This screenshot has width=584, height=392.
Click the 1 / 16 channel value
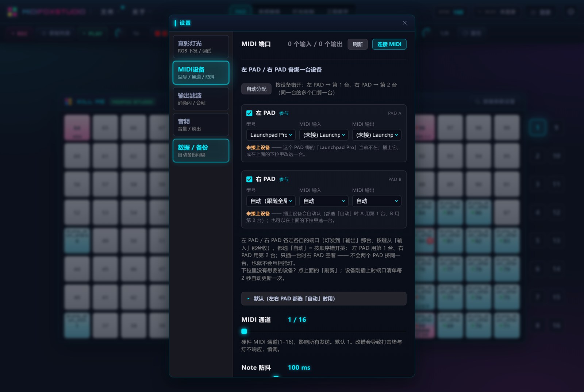coord(297,320)
